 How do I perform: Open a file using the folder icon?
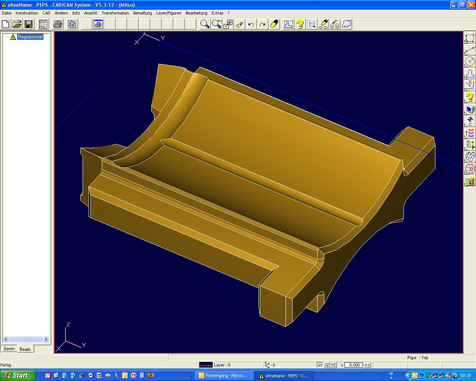click(17, 24)
